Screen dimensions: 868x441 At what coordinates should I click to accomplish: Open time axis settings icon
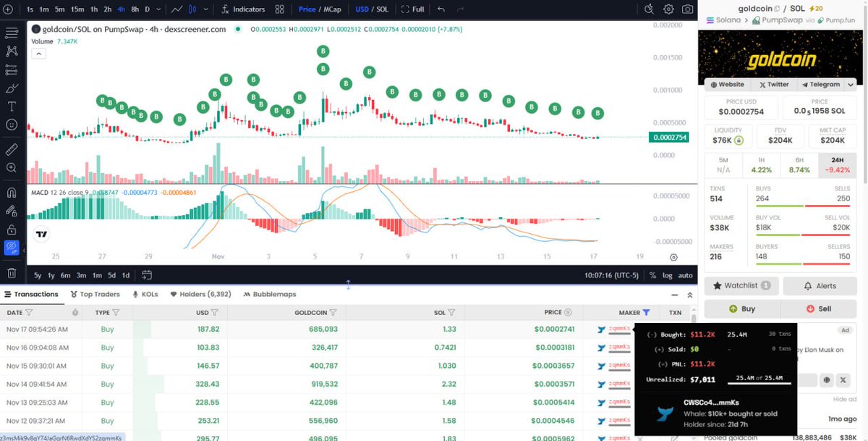[674, 257]
